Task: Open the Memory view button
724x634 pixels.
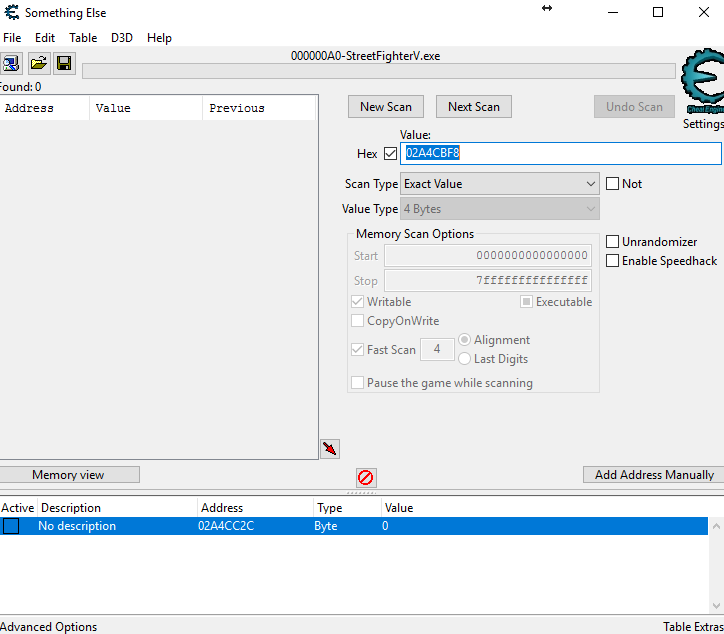Action: tap(68, 475)
